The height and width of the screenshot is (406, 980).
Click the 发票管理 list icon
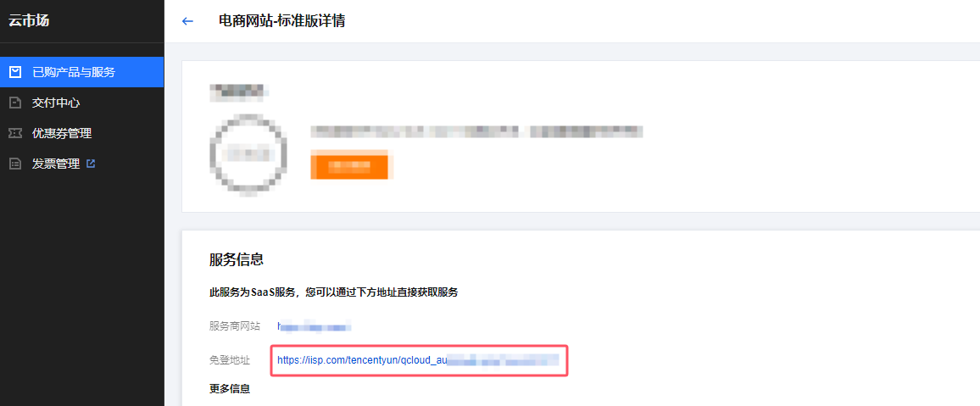point(15,164)
